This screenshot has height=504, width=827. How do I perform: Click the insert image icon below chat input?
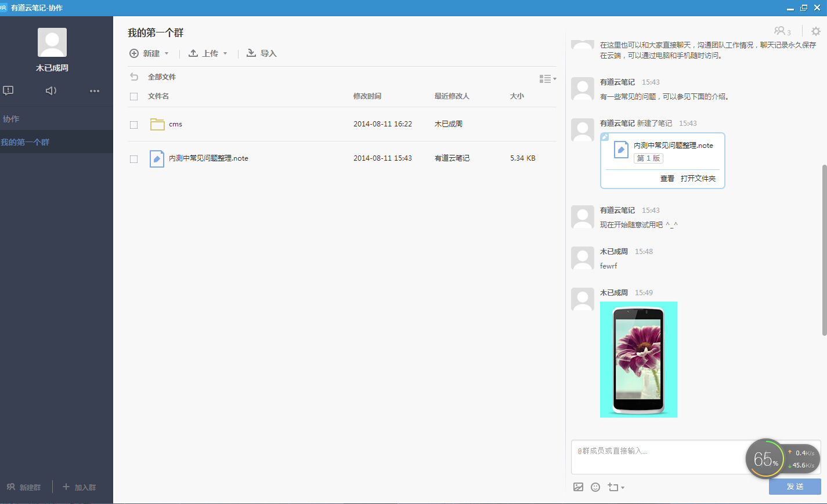click(578, 487)
